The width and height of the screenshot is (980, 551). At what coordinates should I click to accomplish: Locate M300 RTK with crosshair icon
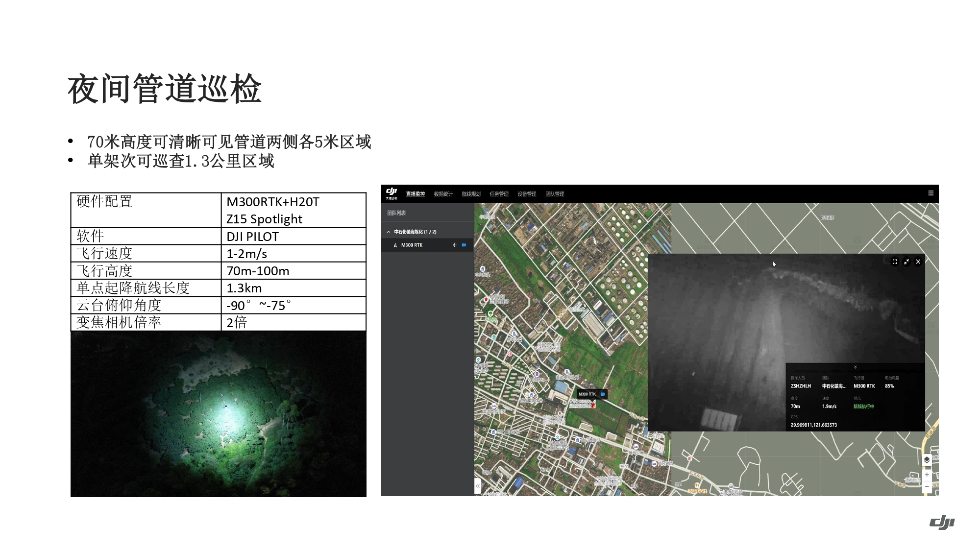(454, 245)
